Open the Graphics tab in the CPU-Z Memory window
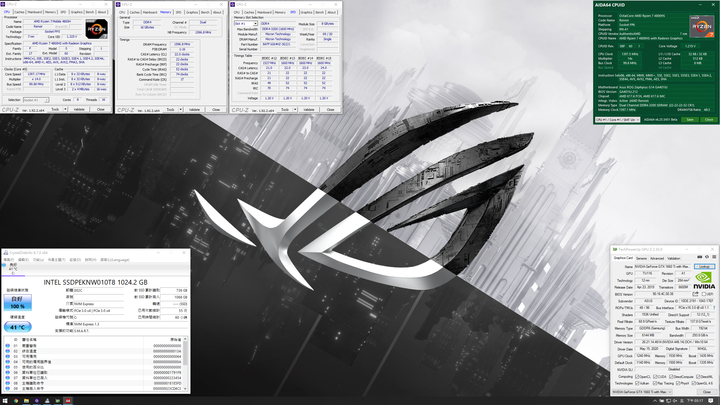The height and width of the screenshot is (405, 720). 192,12
